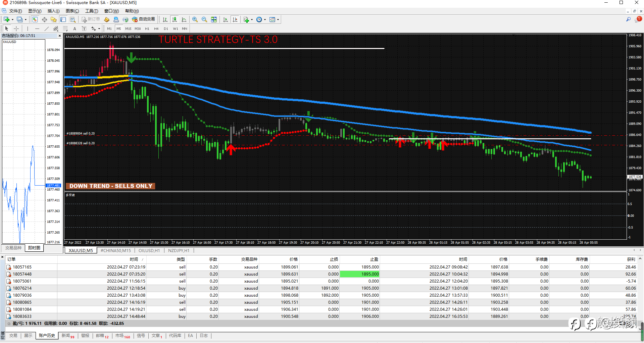Switch chart to candlestick display
The height and width of the screenshot is (343, 644).
click(174, 19)
